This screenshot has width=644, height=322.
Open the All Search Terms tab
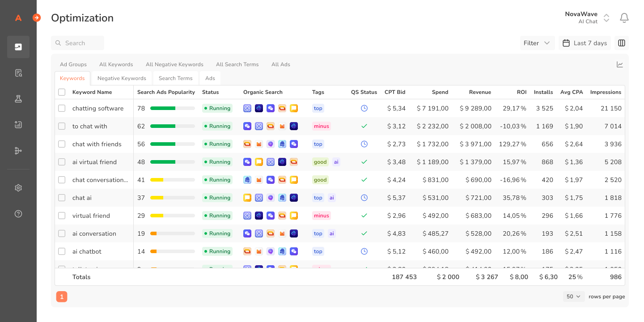[x=237, y=64]
